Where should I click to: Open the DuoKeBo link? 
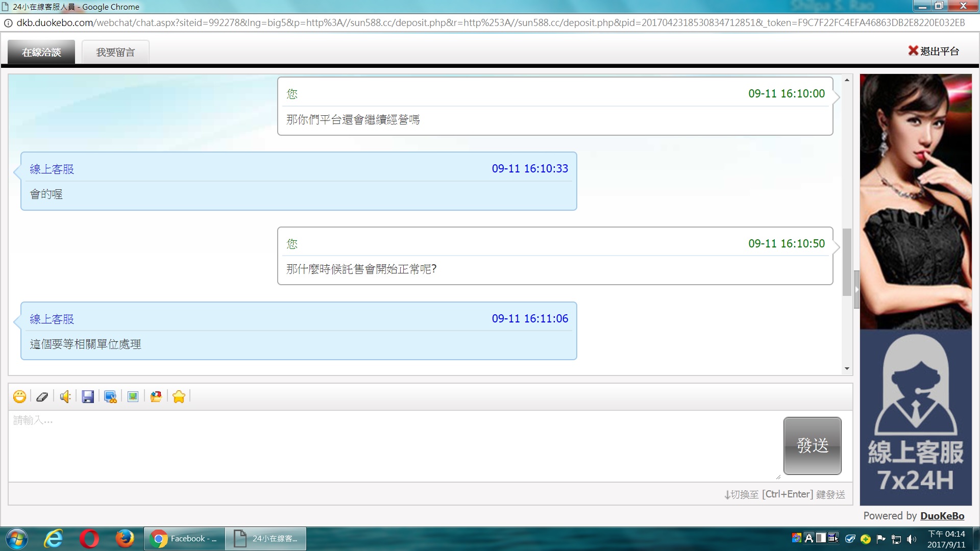(942, 516)
